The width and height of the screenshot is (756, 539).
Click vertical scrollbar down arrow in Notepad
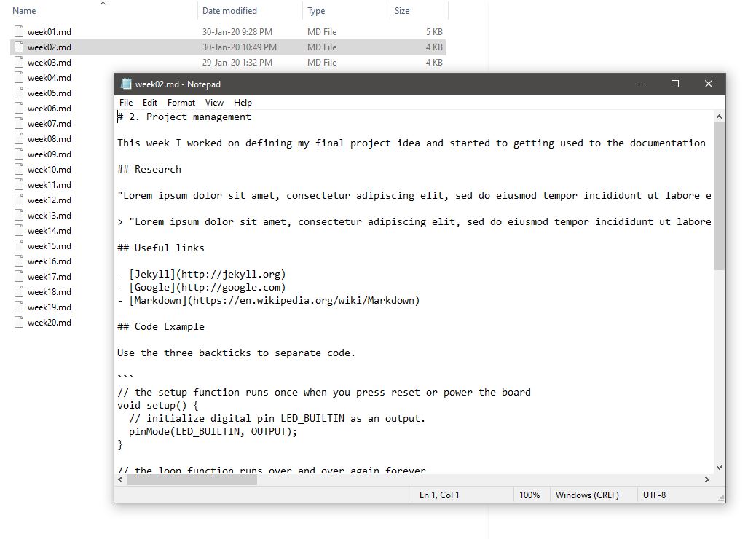(719, 467)
